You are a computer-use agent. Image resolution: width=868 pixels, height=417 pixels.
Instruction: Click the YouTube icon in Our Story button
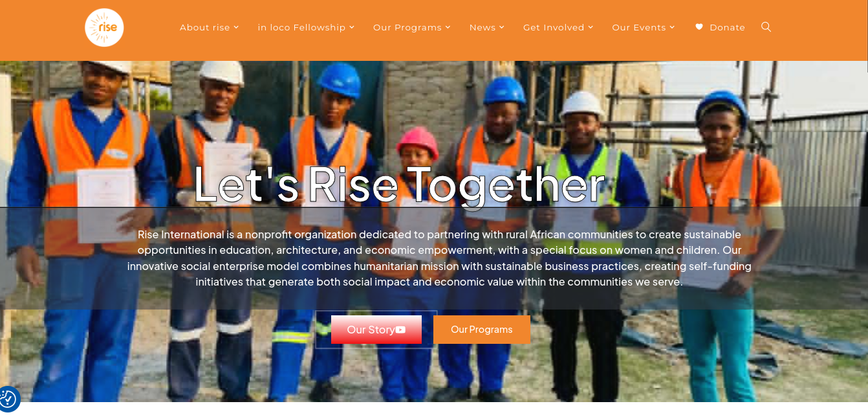(400, 330)
